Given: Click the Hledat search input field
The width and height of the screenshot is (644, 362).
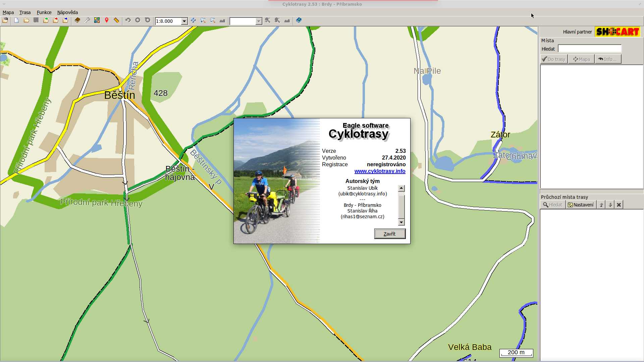Looking at the screenshot, I should point(589,49).
